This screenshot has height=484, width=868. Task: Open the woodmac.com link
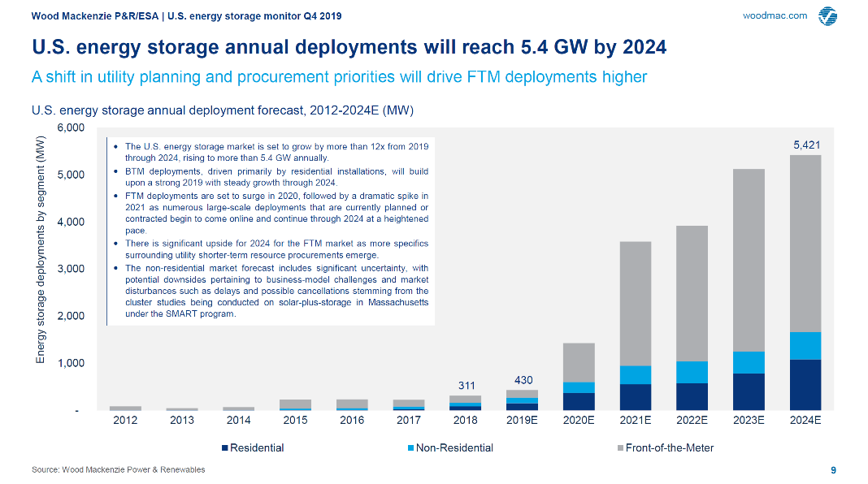[x=775, y=15]
